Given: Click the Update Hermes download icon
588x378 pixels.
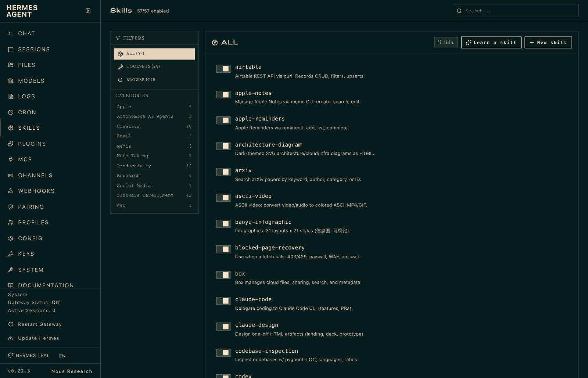Looking at the screenshot, I should click(11, 338).
